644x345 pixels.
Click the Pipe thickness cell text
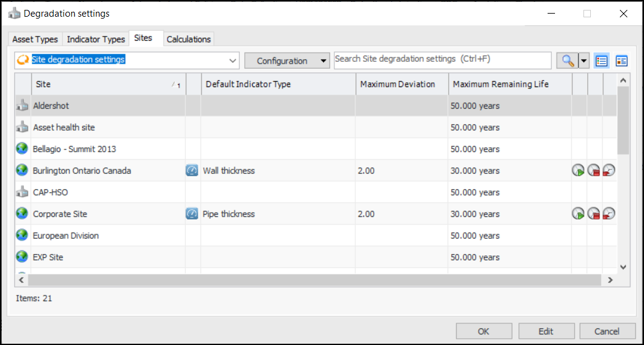point(229,215)
